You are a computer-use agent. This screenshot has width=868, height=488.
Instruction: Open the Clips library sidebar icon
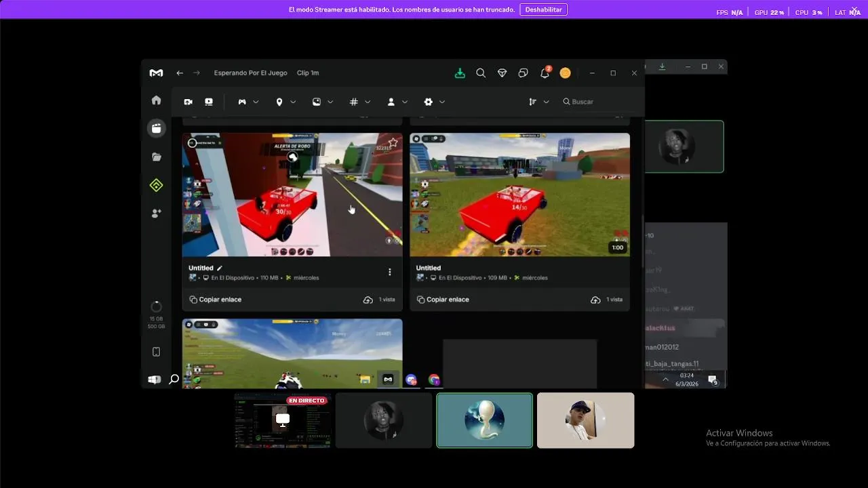click(156, 128)
